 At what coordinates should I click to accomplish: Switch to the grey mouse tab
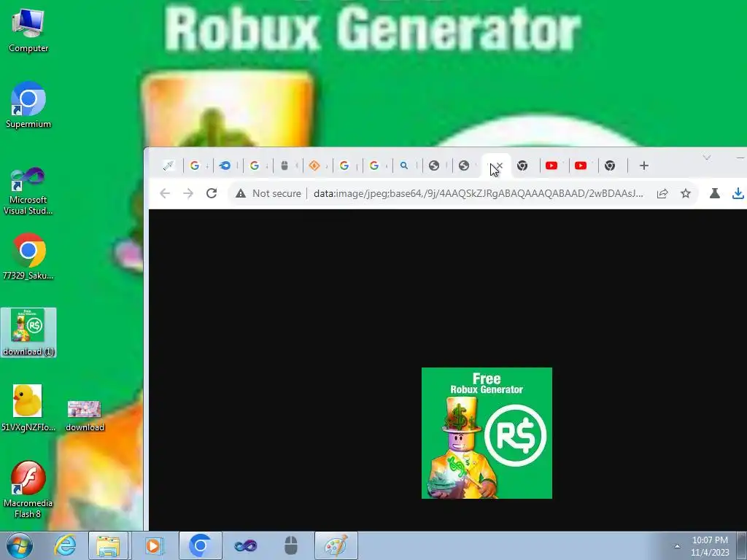click(285, 166)
